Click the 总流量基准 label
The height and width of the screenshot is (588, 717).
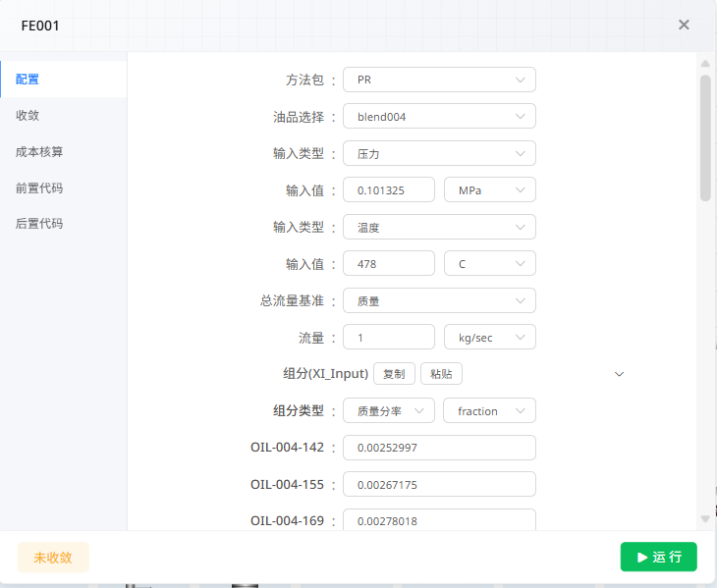point(292,300)
